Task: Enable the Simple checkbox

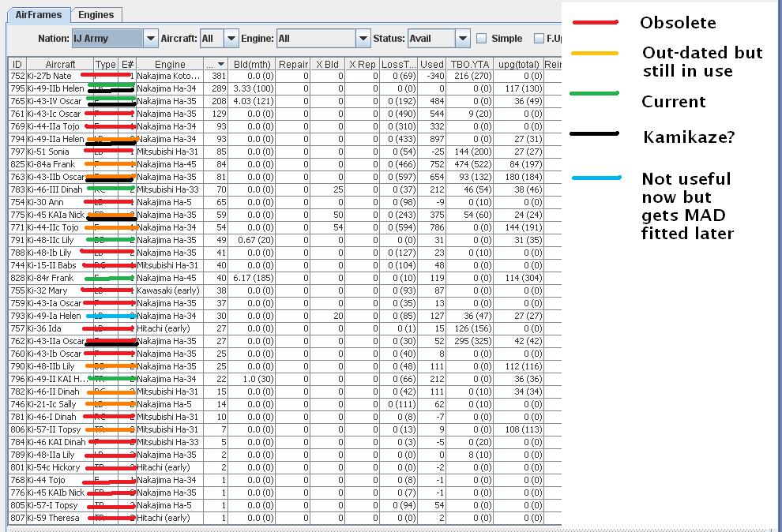Action: pos(481,39)
